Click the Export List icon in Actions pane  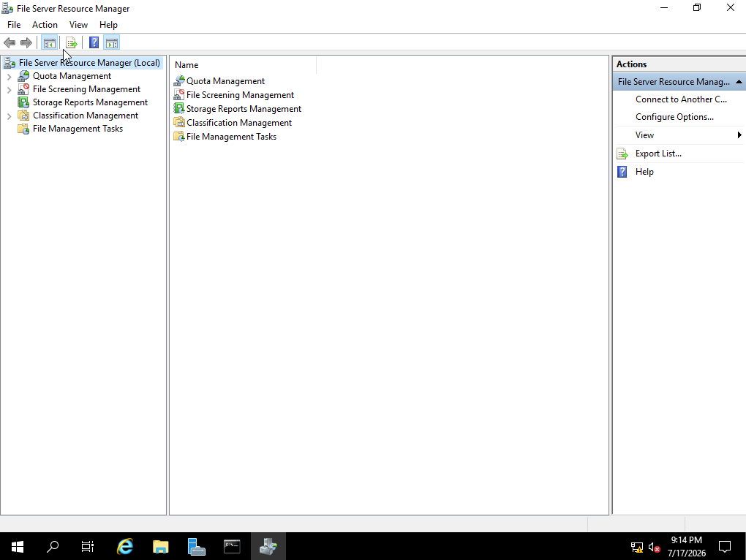coord(622,154)
